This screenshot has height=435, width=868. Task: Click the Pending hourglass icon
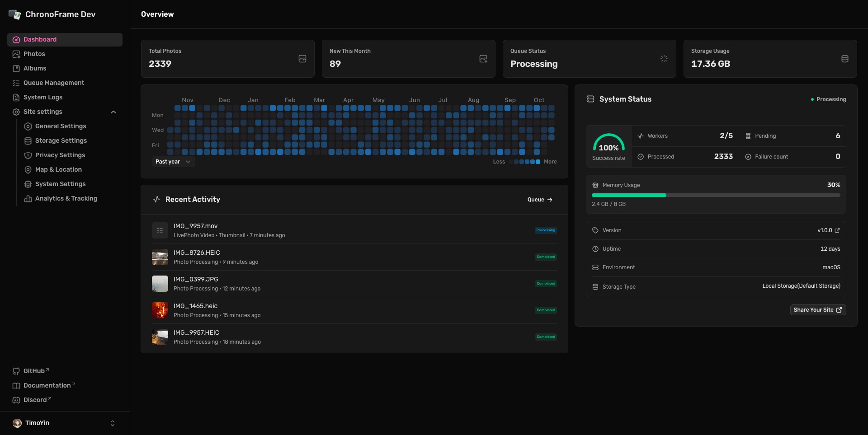(x=748, y=136)
